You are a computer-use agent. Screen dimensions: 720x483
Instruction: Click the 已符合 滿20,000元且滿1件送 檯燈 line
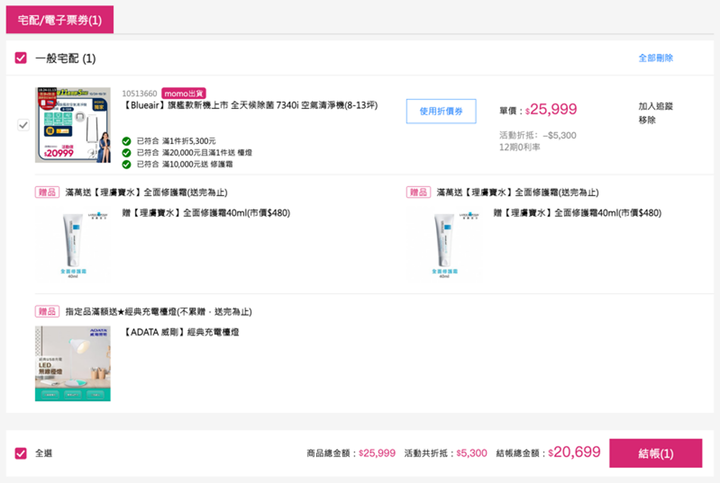click(x=194, y=152)
